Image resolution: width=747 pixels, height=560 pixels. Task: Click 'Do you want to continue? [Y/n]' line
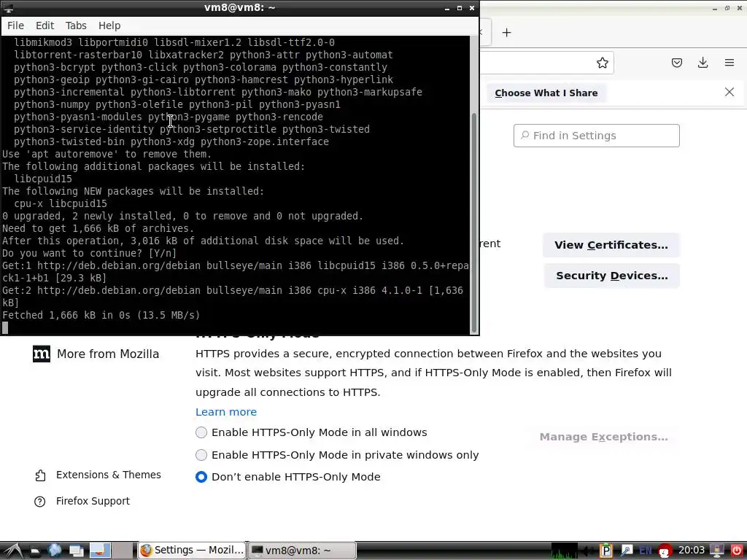tap(89, 253)
